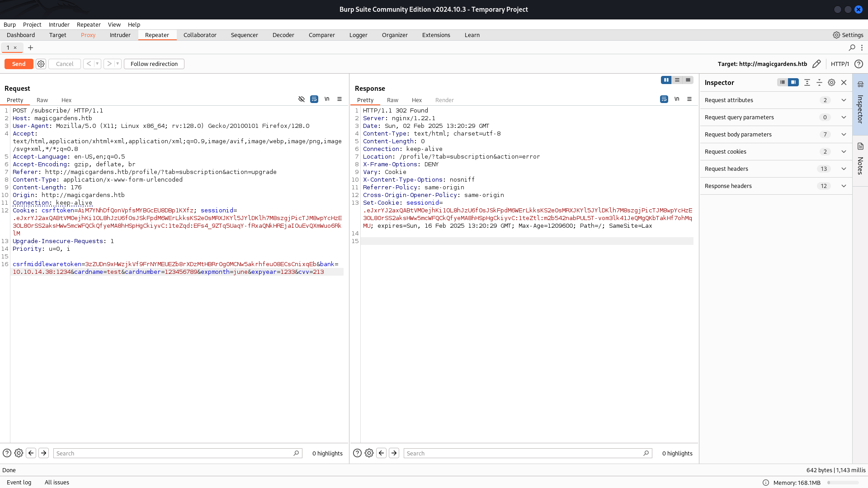Click Inspector collapse all sections icon
Screen dimensions: 868x488
tap(819, 82)
